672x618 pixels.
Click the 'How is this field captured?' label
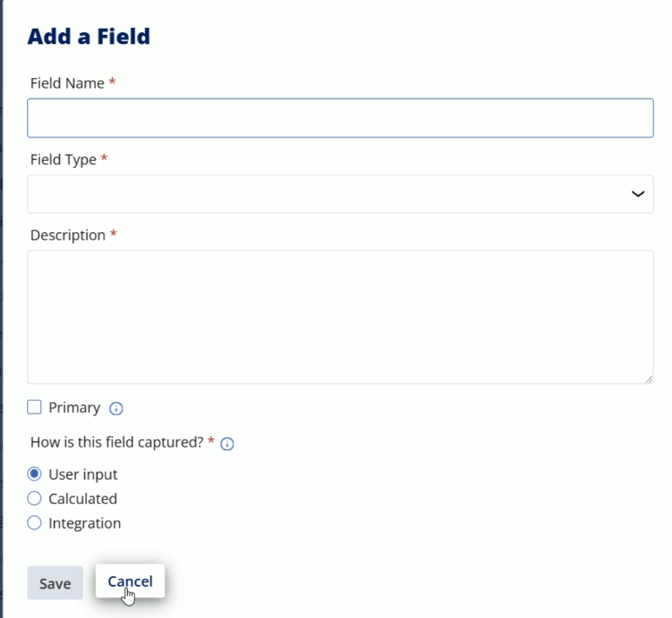[116, 442]
